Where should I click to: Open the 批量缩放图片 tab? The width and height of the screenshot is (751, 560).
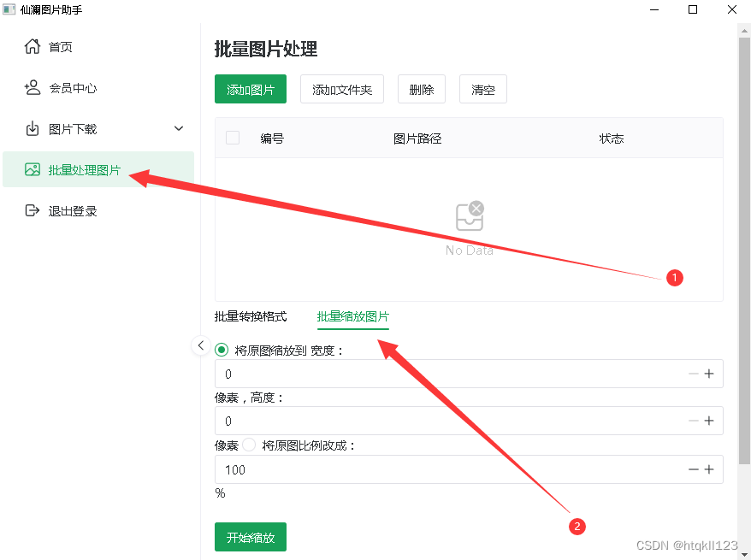352,316
